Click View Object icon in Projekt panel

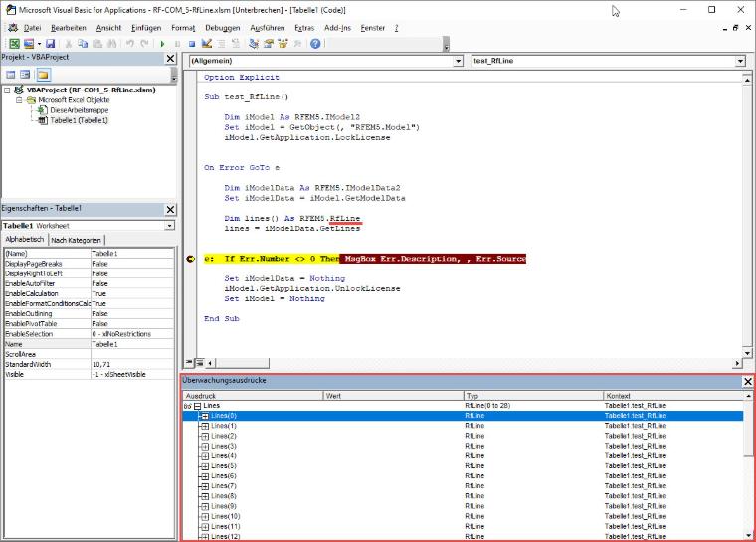point(25,75)
